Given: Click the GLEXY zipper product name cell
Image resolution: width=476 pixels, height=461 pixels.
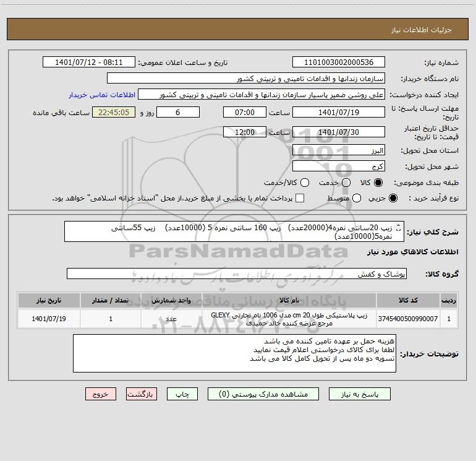Looking at the screenshot, I should coord(289,319).
